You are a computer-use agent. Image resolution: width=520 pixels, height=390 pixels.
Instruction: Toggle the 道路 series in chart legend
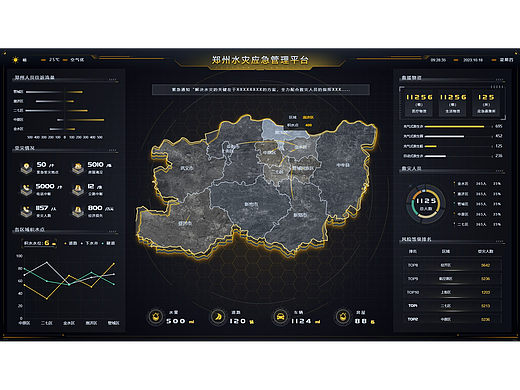click(x=71, y=243)
